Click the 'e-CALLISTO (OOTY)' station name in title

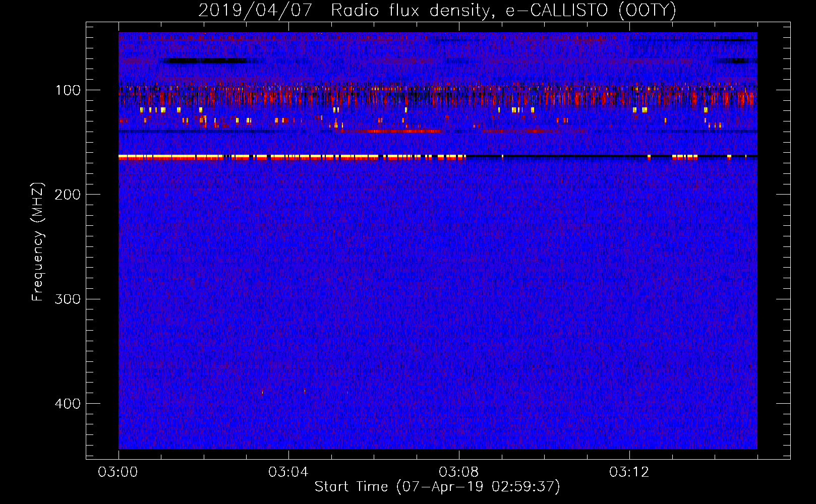point(591,11)
